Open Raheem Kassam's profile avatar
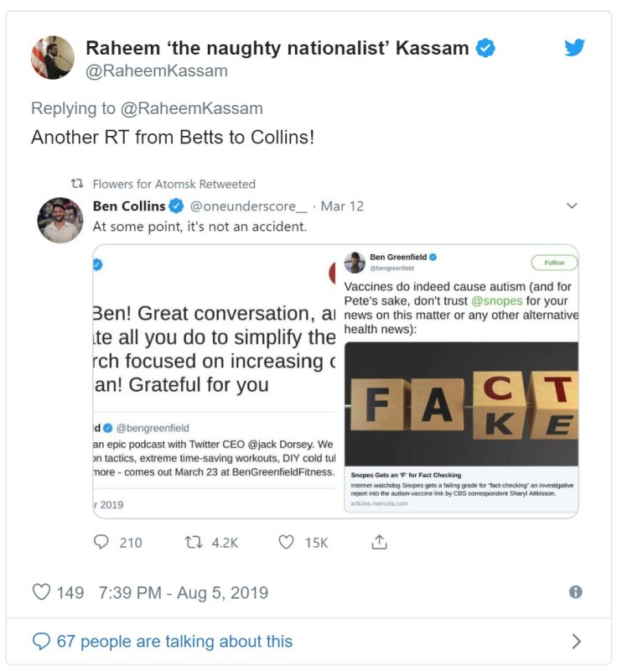 (x=54, y=58)
